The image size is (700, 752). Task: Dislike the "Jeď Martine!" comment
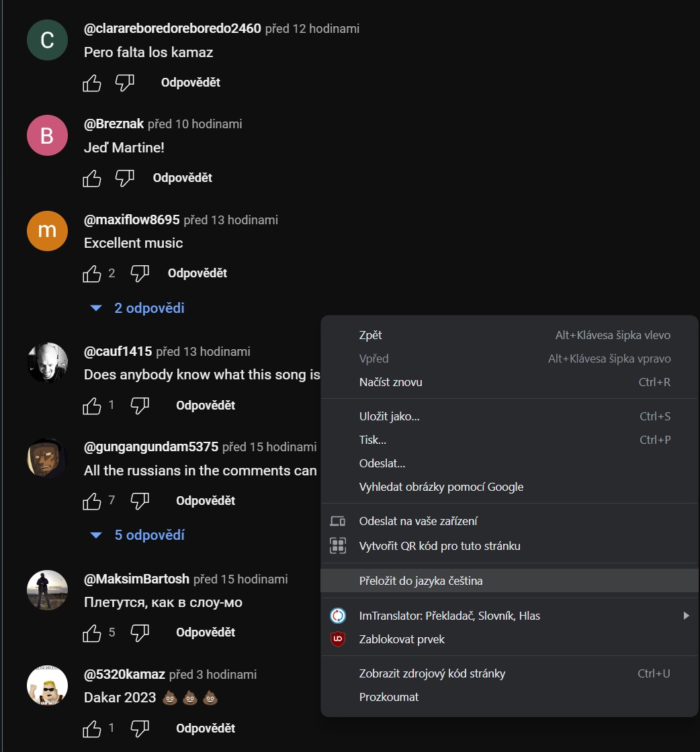125,178
